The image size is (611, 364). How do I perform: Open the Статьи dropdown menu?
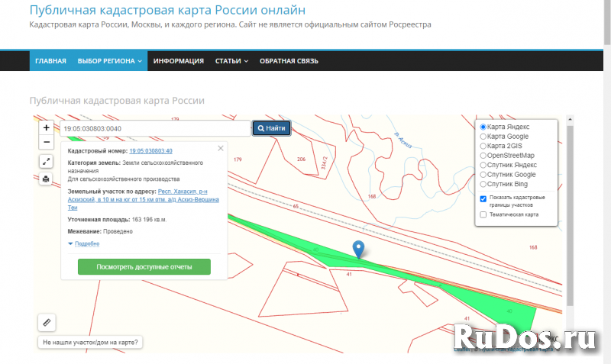pyautogui.click(x=231, y=61)
